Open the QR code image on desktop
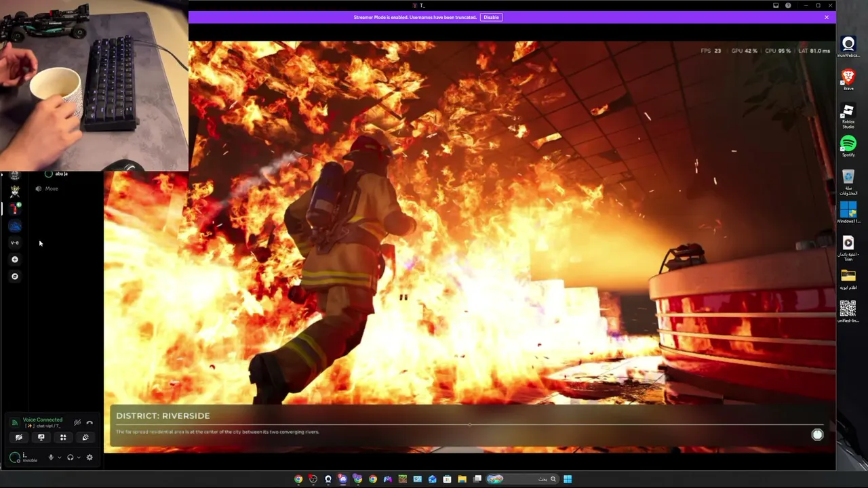Screen dimensions: 868x488 point(848,311)
